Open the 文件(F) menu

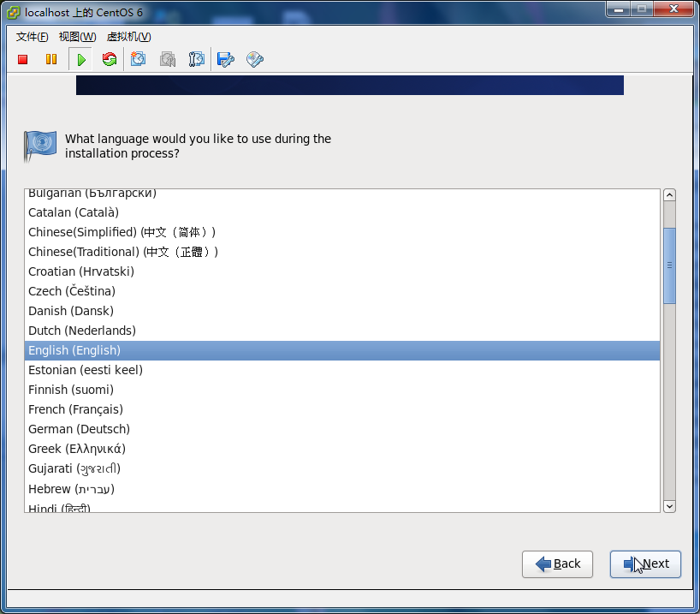32,37
